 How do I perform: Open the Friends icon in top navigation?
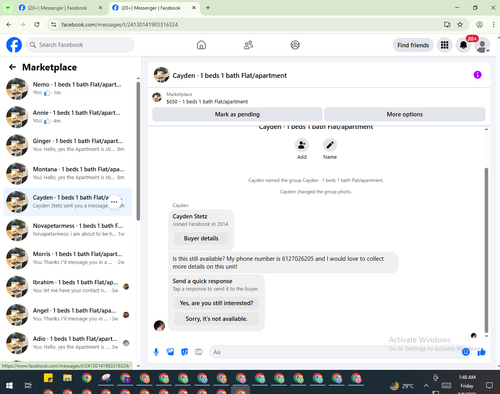click(x=248, y=45)
